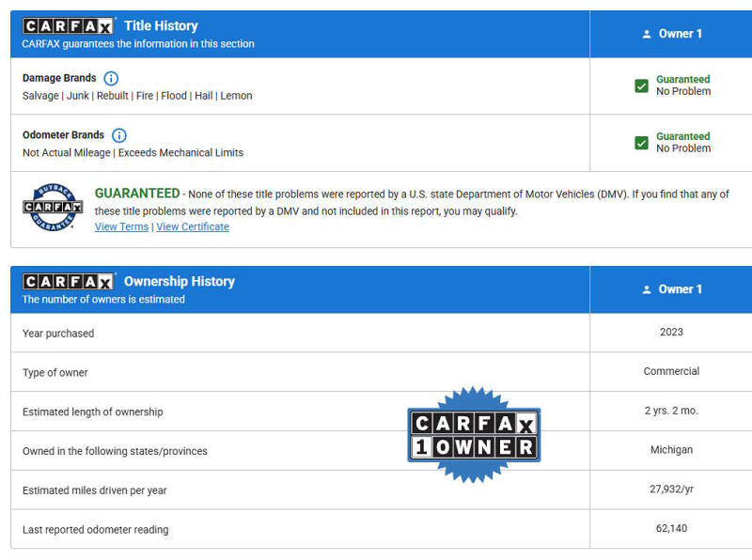Select the CARFAX Buyback Guarantee badge
The height and width of the screenshot is (560, 752).
coord(53,206)
